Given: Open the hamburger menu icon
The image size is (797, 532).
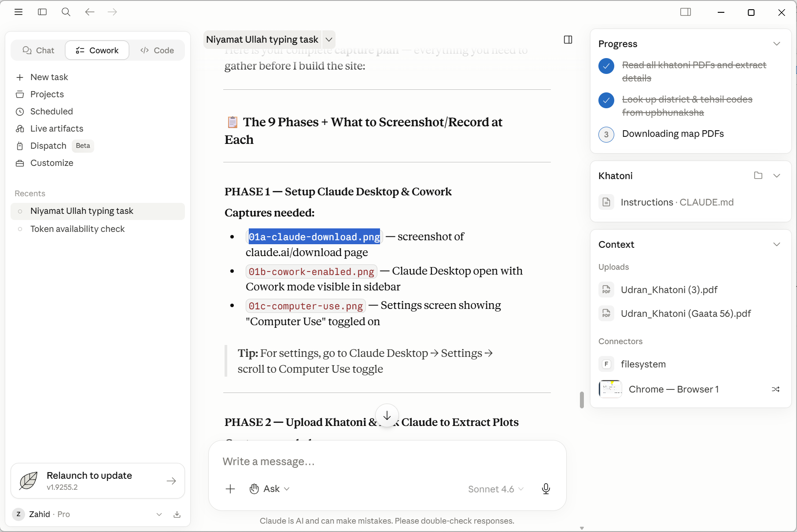Looking at the screenshot, I should (18, 12).
